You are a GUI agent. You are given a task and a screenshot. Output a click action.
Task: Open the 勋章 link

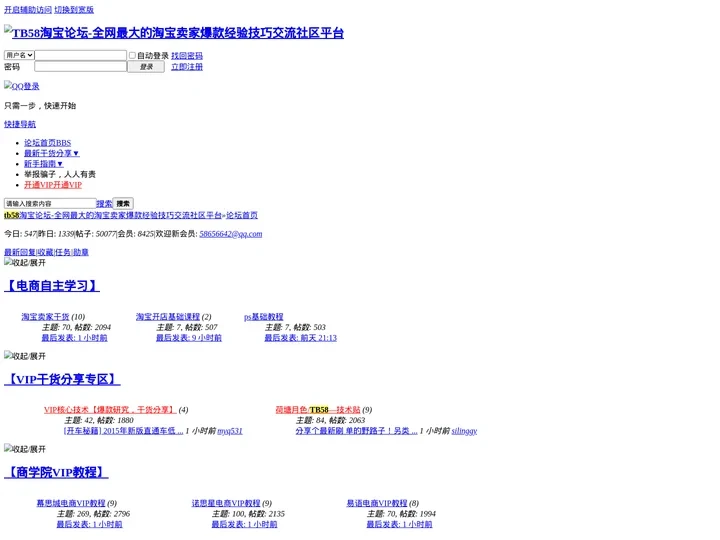81,253
